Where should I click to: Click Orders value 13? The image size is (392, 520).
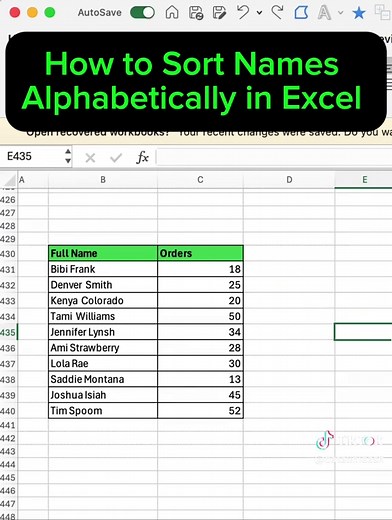click(200, 379)
